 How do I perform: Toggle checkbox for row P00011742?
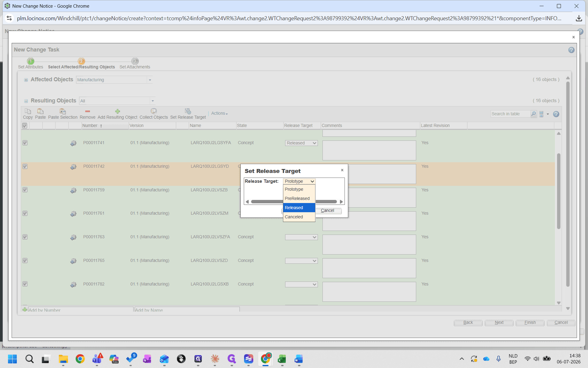(25, 167)
